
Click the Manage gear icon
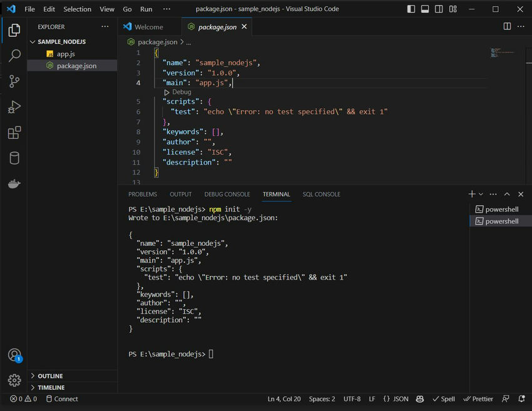tap(14, 380)
